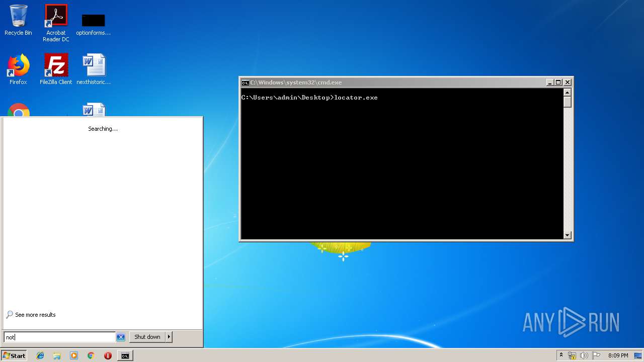Click the Show desktop button
This screenshot has width=644, height=362.
pos(638,355)
